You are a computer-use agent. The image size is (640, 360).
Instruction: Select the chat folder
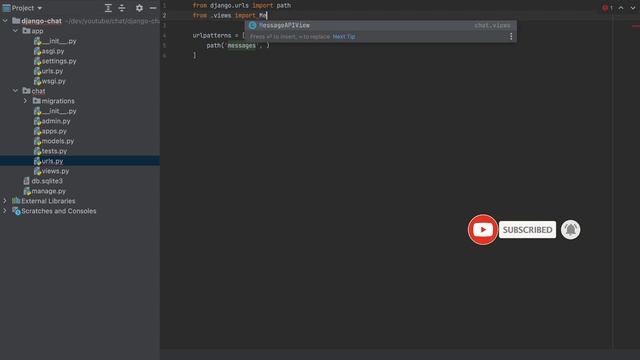click(x=38, y=91)
